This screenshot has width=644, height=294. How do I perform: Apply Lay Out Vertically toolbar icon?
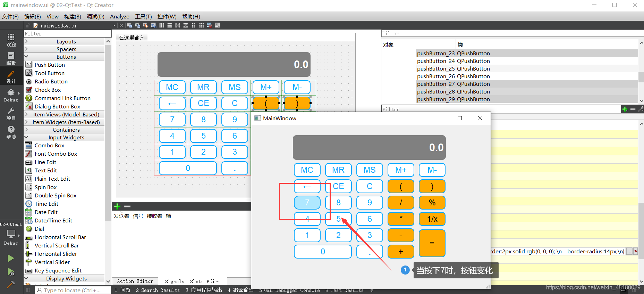[170, 25]
